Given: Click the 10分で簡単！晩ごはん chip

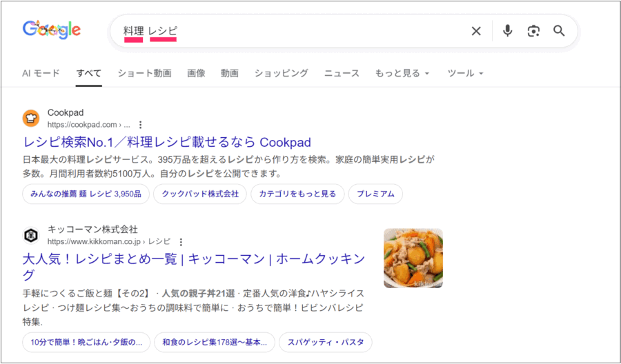Looking at the screenshot, I should click(86, 342).
